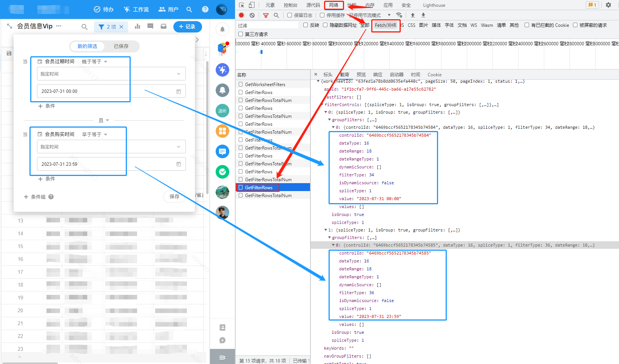
Task: Click the search icon beside 会员信息Vip
Action: (85, 27)
